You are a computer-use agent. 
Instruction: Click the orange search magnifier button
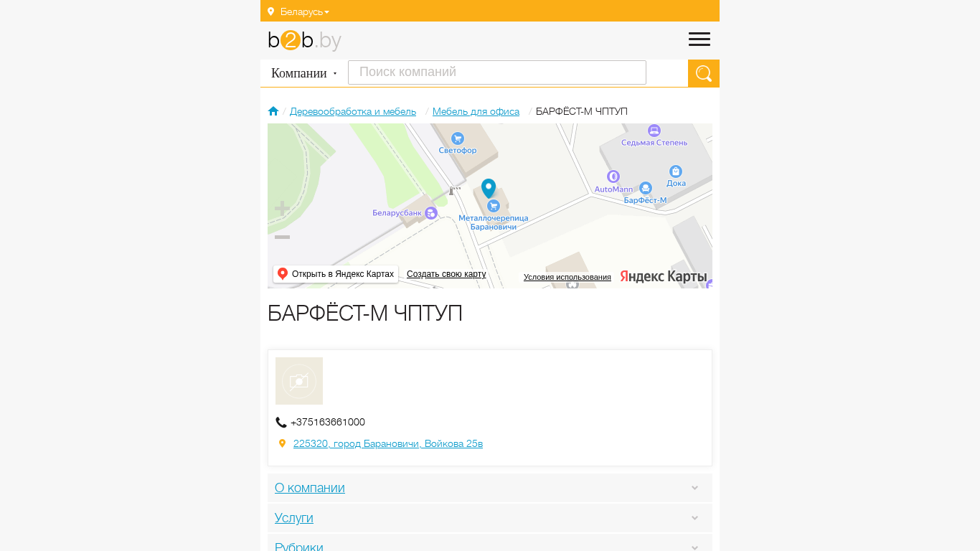[704, 73]
